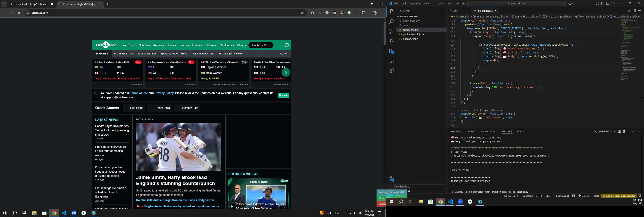Open VS Code notifications bell in status bar
This screenshot has width=644, height=217.
pyautogui.click(x=640, y=196)
